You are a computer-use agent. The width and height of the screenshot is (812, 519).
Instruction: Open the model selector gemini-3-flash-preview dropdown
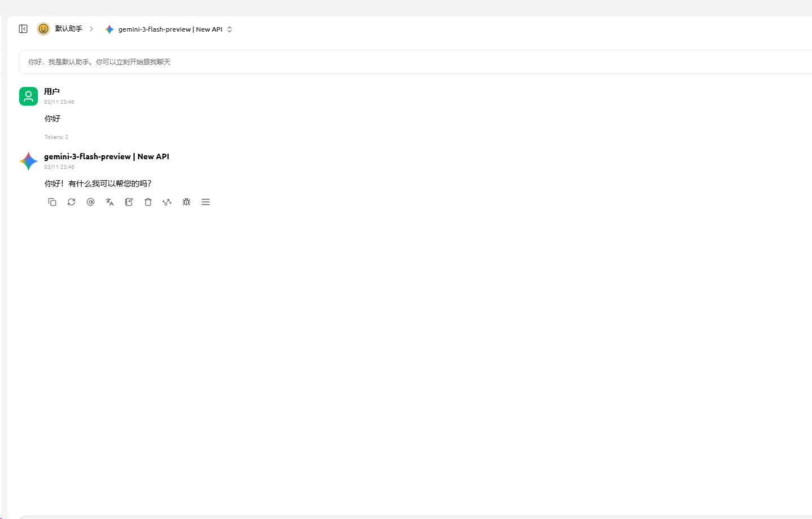tap(169, 29)
